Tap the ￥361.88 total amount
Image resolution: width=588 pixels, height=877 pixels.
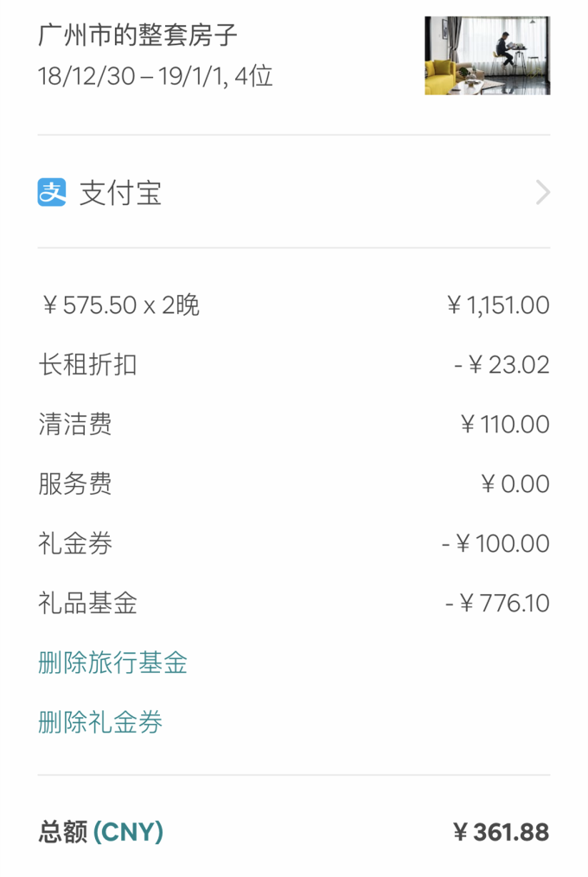coord(501,832)
